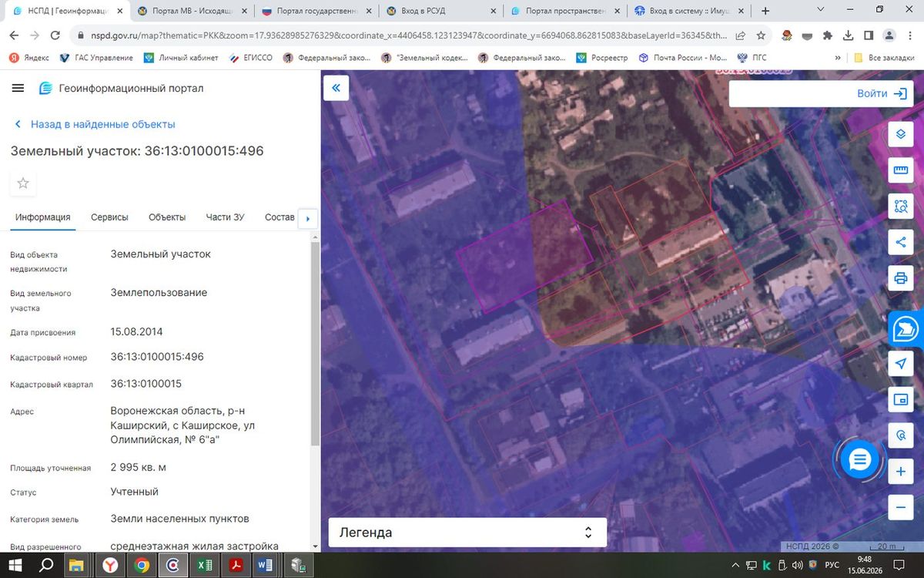
Task: Click the area value 2 995 кв. м
Action: (138, 468)
